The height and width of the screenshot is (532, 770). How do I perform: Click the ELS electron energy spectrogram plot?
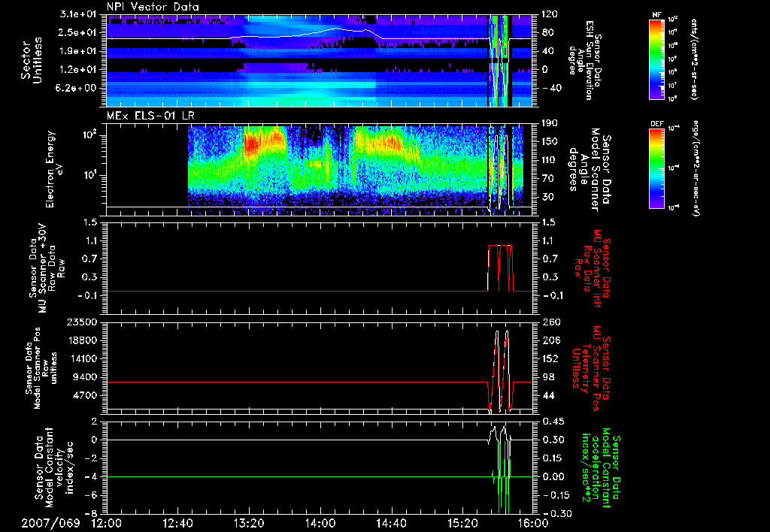[320, 170]
